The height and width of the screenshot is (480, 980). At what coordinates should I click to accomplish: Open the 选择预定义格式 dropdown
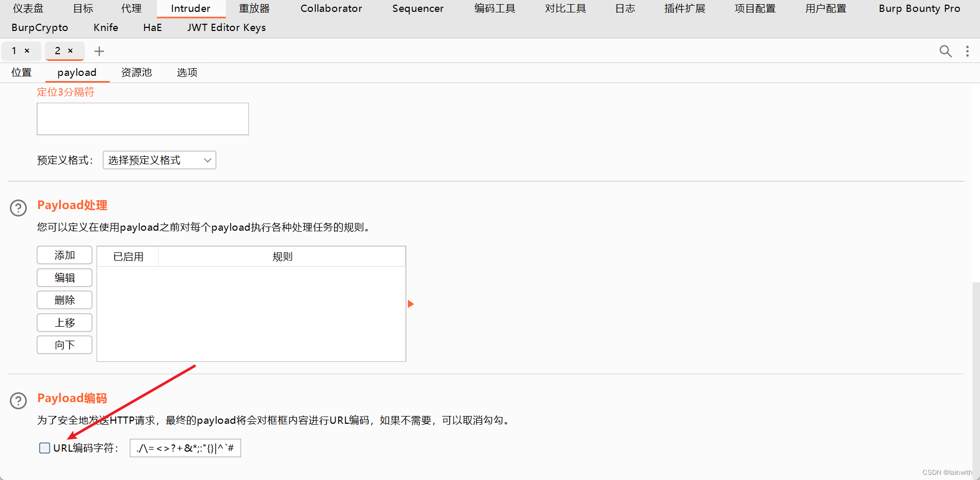(160, 160)
